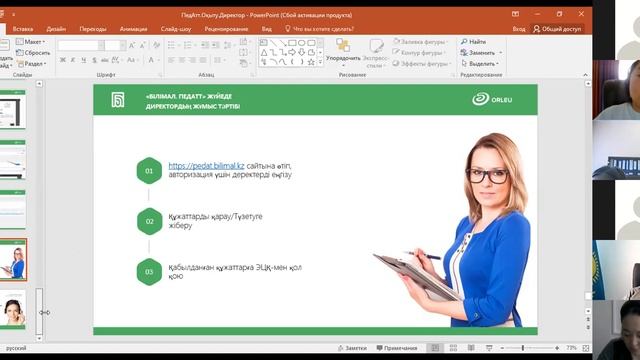Screen dimensions: 640x360
Task: Open the Раздел section dropdown
Action: 32,64
